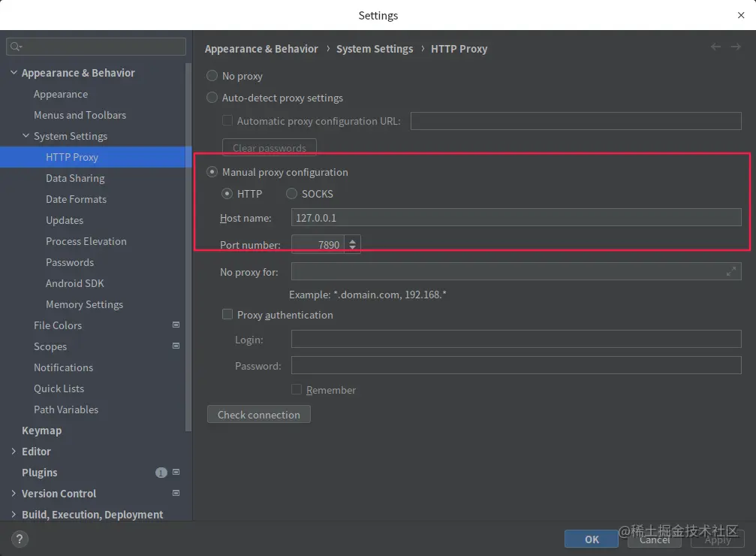Close the Settings dialog with X
Image resolution: width=756 pixels, height=556 pixels.
[x=741, y=16]
